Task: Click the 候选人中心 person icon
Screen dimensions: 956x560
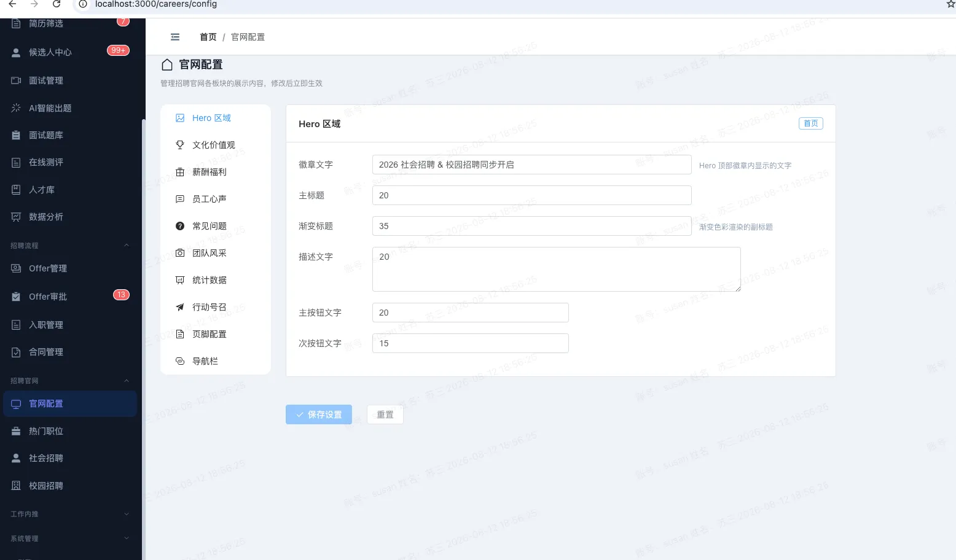Action: point(16,53)
